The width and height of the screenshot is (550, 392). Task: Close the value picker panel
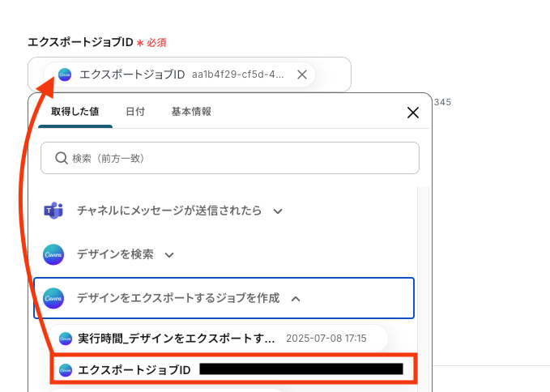pos(413,113)
